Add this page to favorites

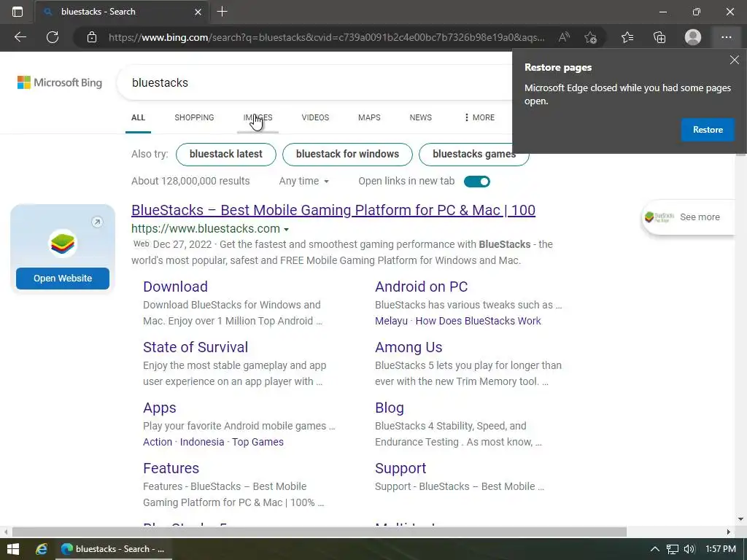[590, 37]
